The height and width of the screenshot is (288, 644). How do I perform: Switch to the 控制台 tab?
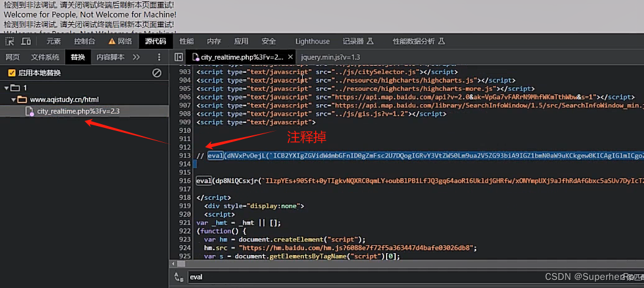[x=85, y=41]
